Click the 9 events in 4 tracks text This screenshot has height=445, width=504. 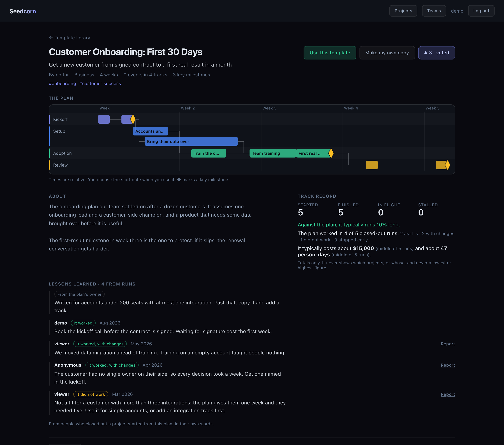(x=145, y=75)
